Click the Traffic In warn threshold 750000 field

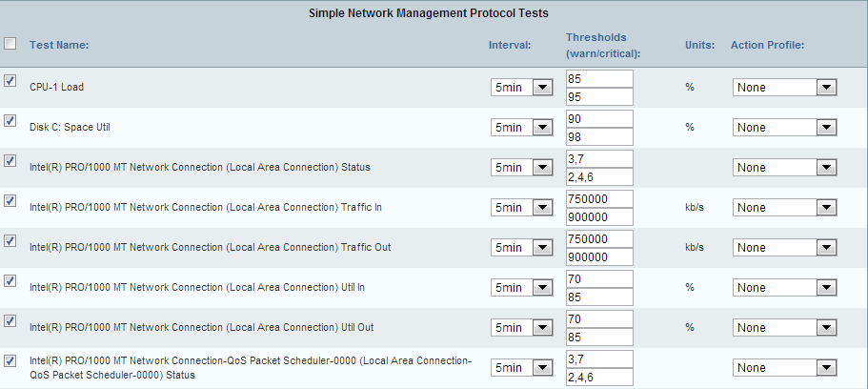[x=599, y=199]
